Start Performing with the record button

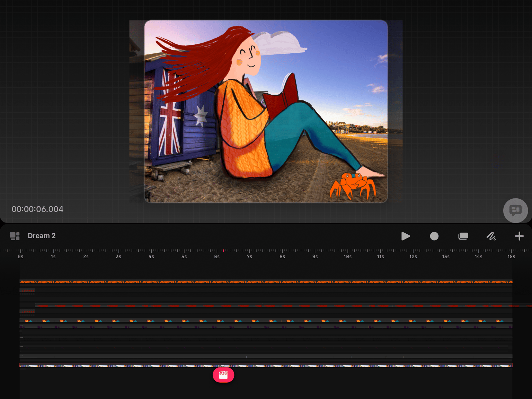click(434, 236)
